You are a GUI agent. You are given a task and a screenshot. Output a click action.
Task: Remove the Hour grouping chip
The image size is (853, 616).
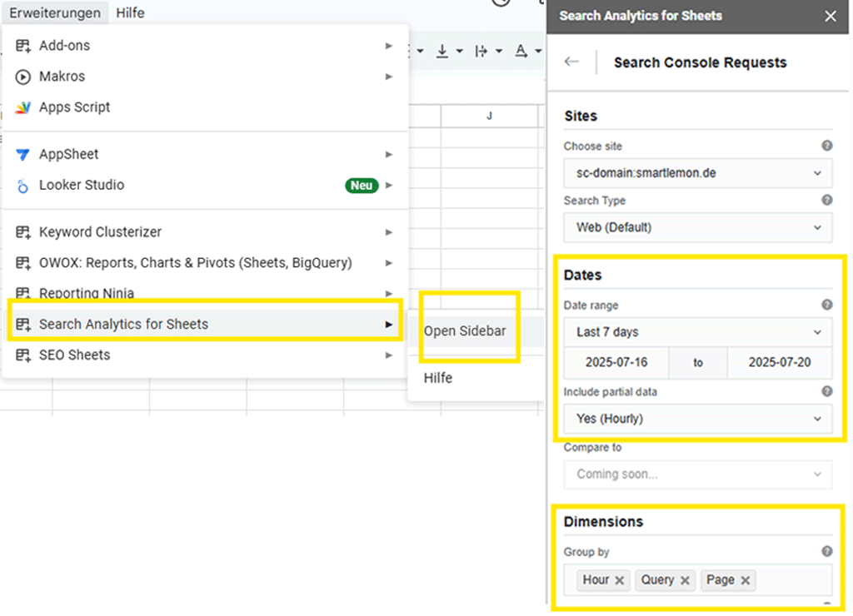tap(617, 580)
